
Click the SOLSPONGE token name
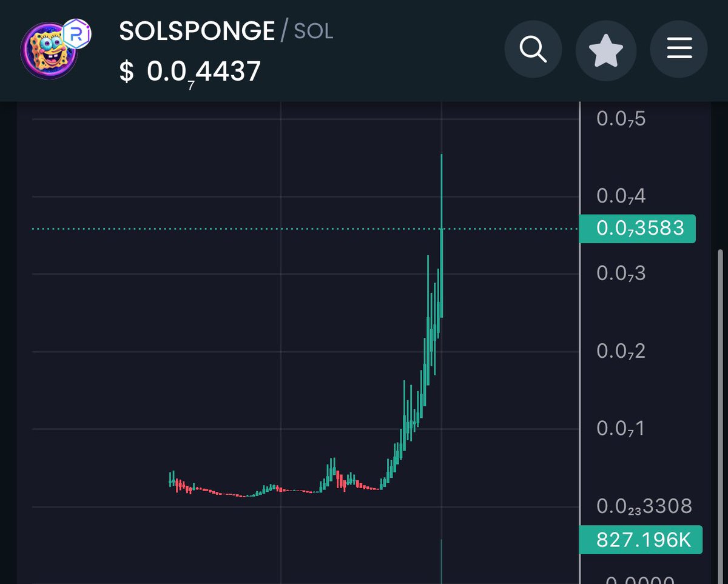[197, 32]
